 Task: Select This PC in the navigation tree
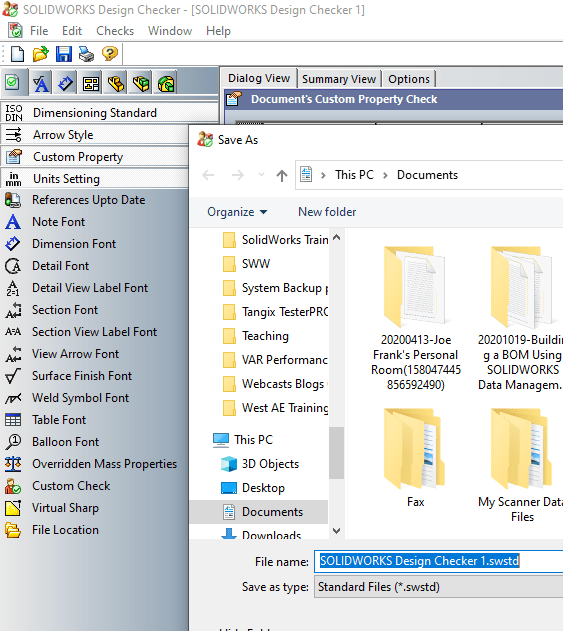click(243, 440)
